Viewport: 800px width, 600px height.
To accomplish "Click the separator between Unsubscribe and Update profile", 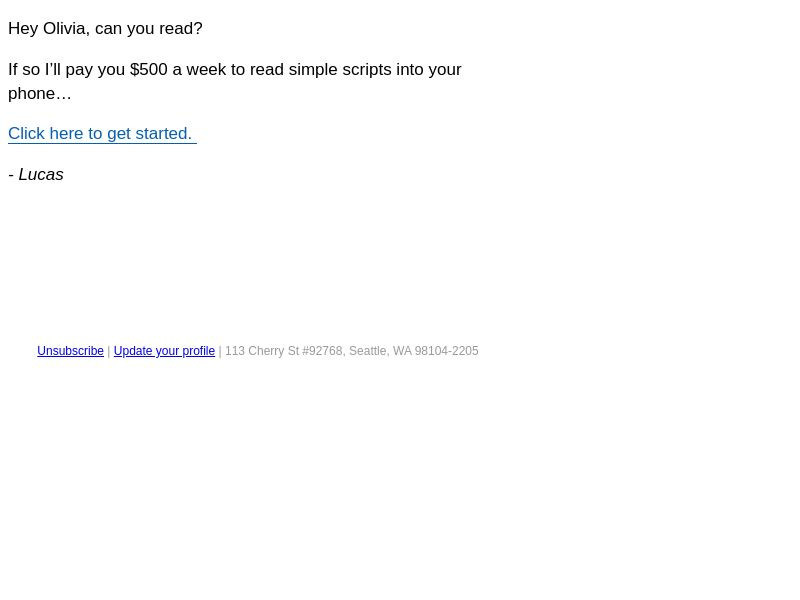I will [x=109, y=351].
